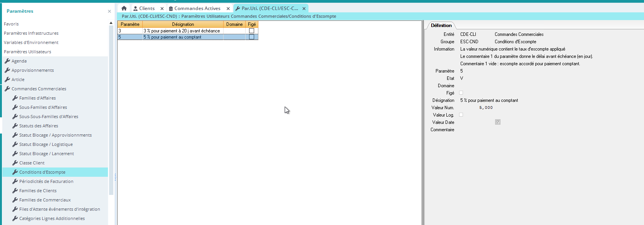Close the Commandes Actives tab
644x225 pixels.
(x=228, y=8)
